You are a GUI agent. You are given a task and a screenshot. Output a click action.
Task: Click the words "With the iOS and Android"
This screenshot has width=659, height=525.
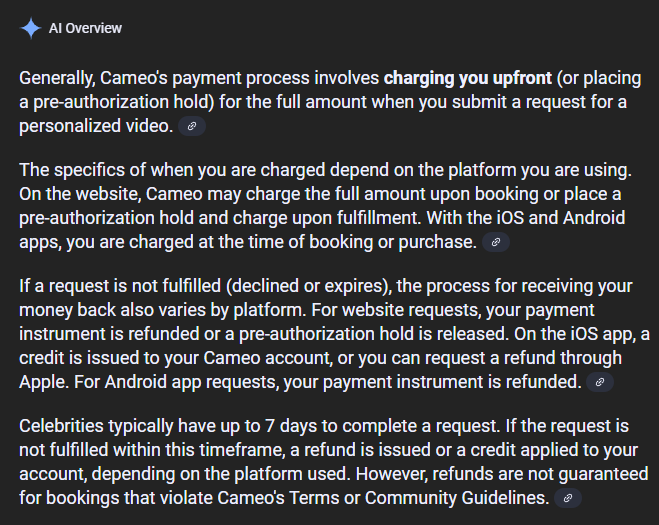coord(526,218)
